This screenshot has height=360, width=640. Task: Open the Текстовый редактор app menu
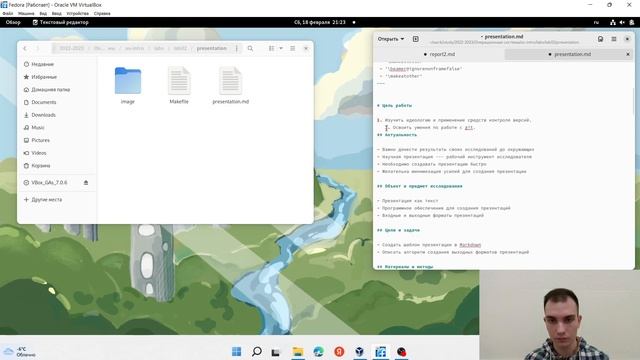60,22
